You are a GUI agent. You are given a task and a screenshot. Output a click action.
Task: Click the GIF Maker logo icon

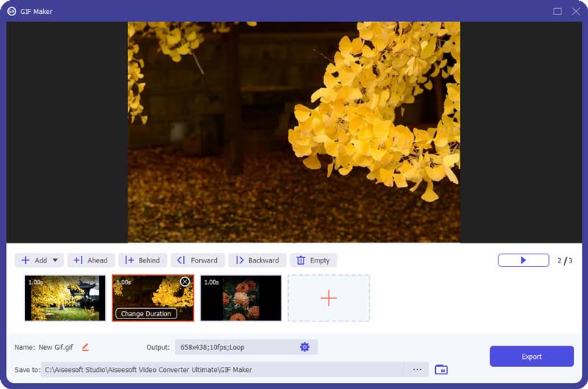12,11
